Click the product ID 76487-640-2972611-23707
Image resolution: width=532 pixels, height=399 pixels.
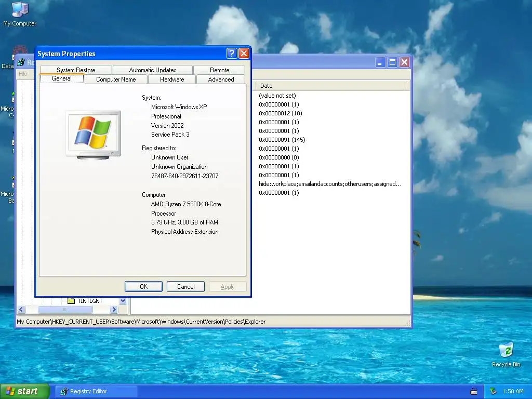point(184,176)
